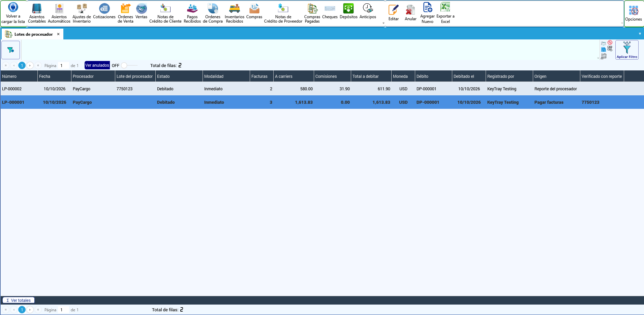
Task: Open Compras module
Action: click(x=254, y=11)
